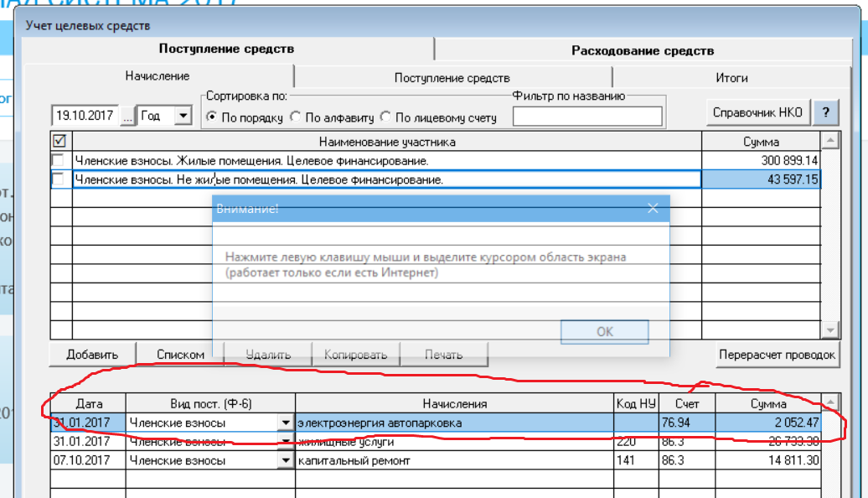
Task: Switch to Расходование средств tab
Action: pyautogui.click(x=642, y=50)
